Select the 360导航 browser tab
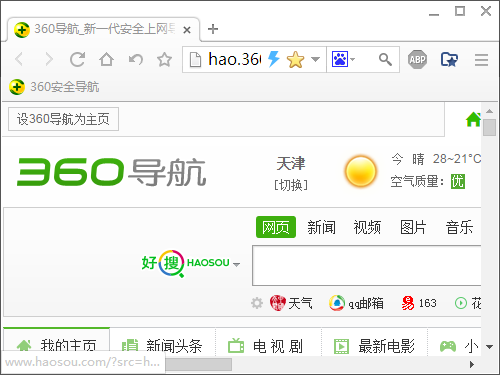Viewport: 500px width, 375px height. click(x=104, y=29)
